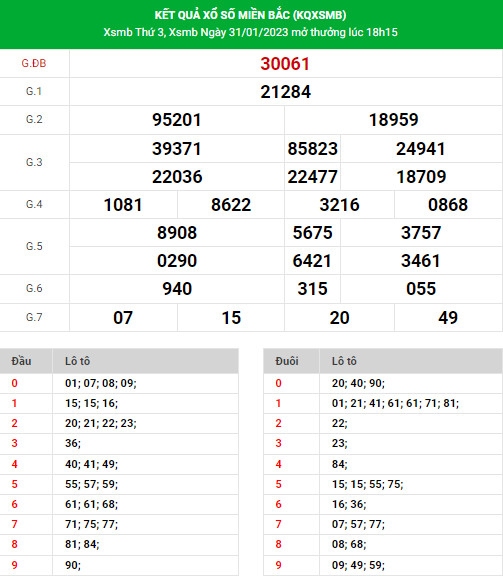Click the Đuôi column header

(287, 361)
